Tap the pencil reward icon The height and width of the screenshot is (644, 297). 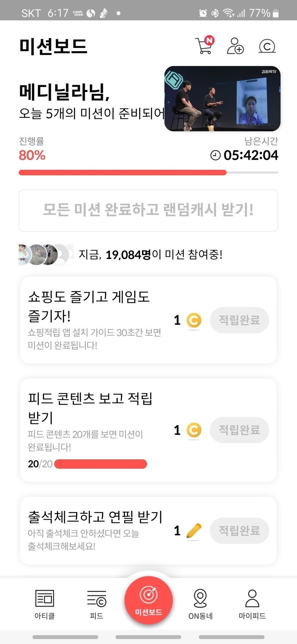pyautogui.click(x=194, y=530)
